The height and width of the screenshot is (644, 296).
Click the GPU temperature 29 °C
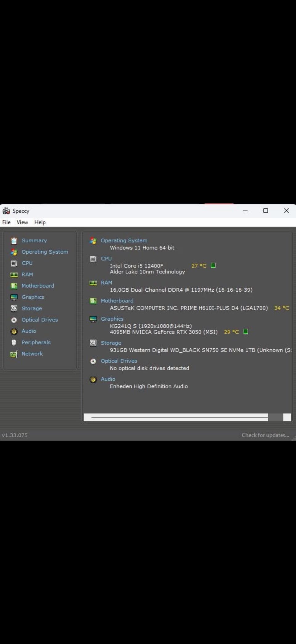231,332
